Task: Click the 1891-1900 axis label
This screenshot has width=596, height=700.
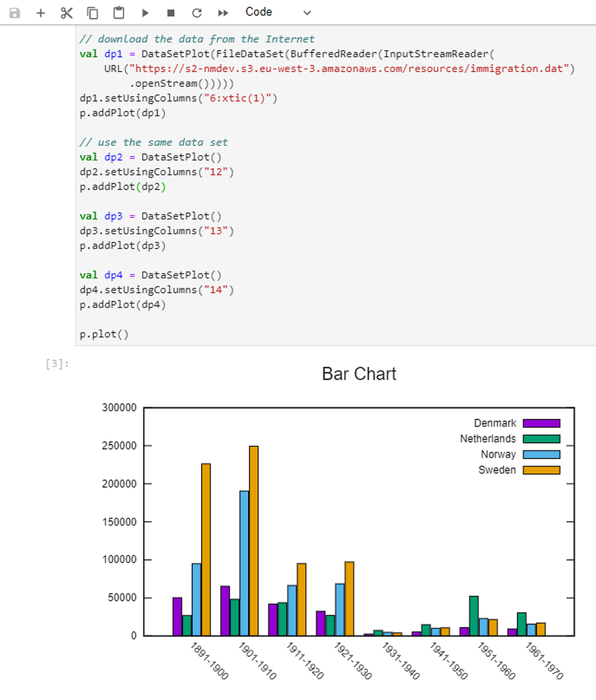Action: tap(210, 661)
